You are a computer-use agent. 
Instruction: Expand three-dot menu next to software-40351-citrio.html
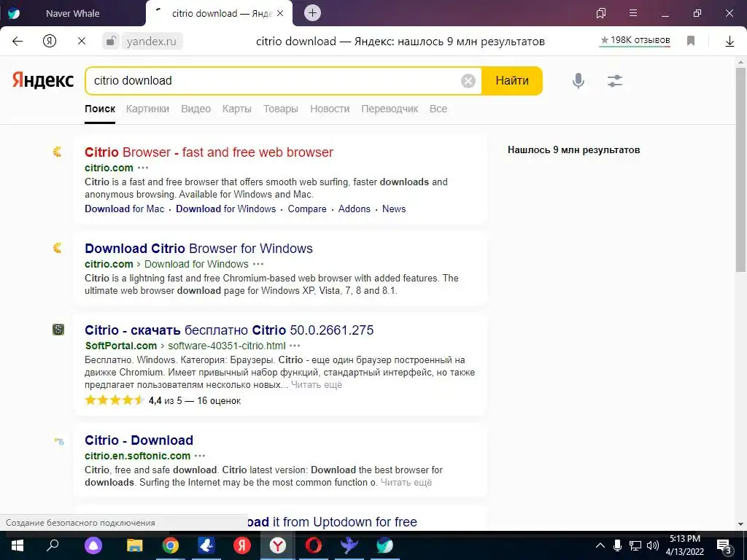295,346
